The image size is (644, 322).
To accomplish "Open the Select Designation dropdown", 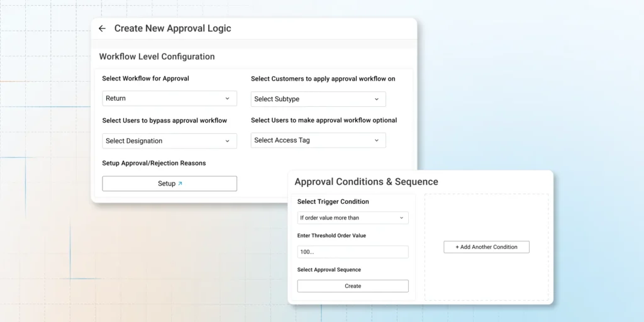I will click(x=170, y=141).
